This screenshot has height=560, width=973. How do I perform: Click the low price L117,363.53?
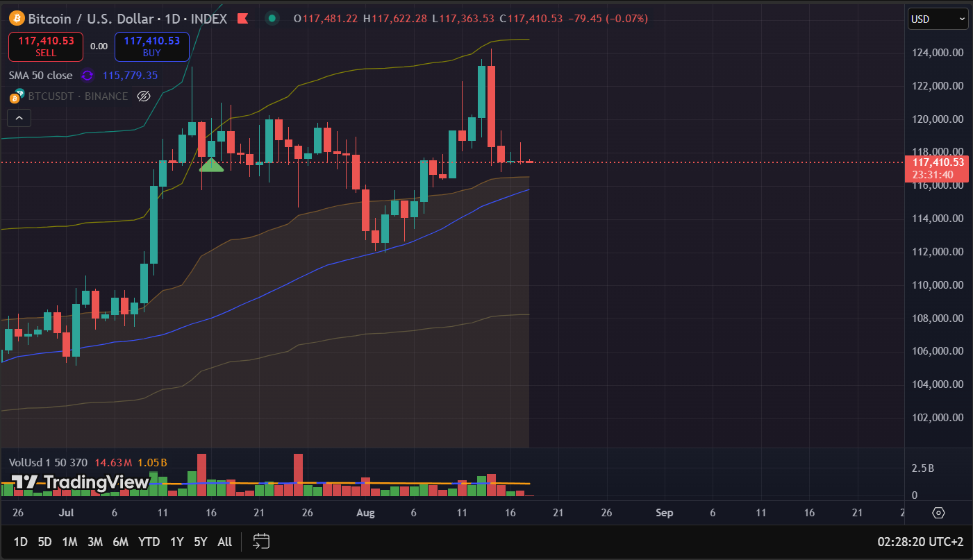pyautogui.click(x=463, y=19)
